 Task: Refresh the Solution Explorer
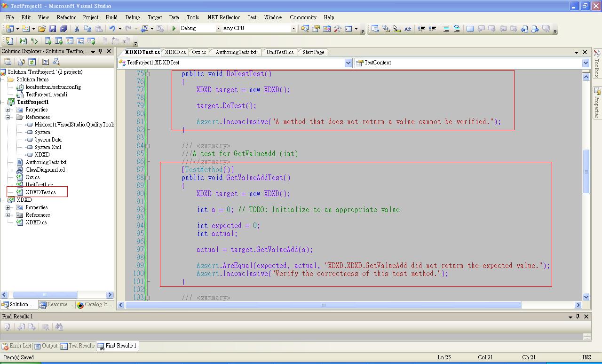pos(32,62)
